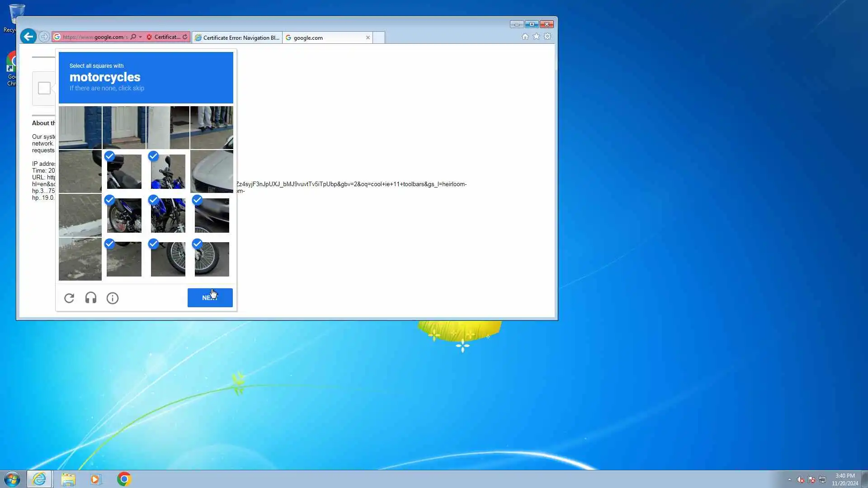868x488 pixels.
Task: Open the Favorites star icon
Action: coord(536,37)
